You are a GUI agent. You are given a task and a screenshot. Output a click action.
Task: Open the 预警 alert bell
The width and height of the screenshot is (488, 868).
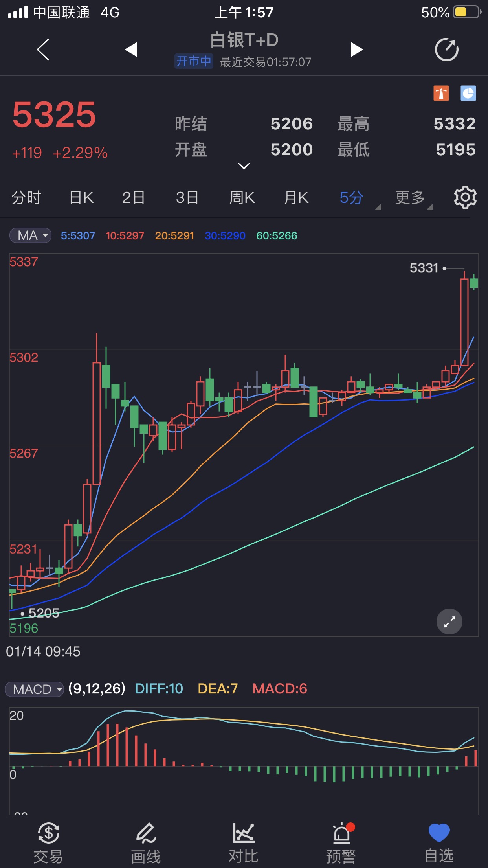click(x=341, y=843)
